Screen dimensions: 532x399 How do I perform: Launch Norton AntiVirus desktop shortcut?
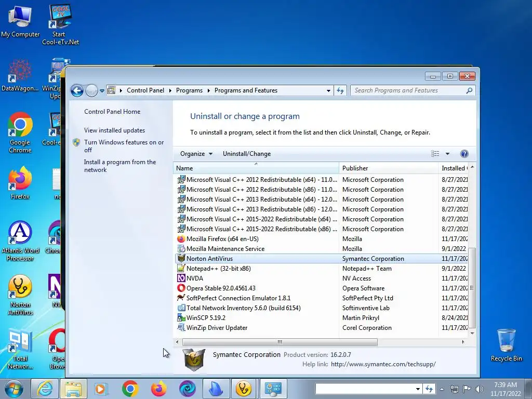click(x=20, y=295)
